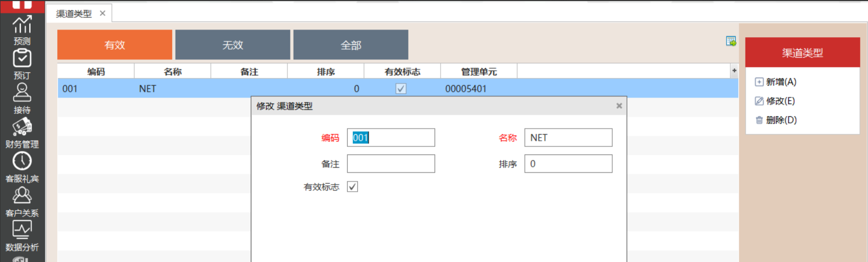
Task: Click the export grid icon above table
Action: coord(731,41)
